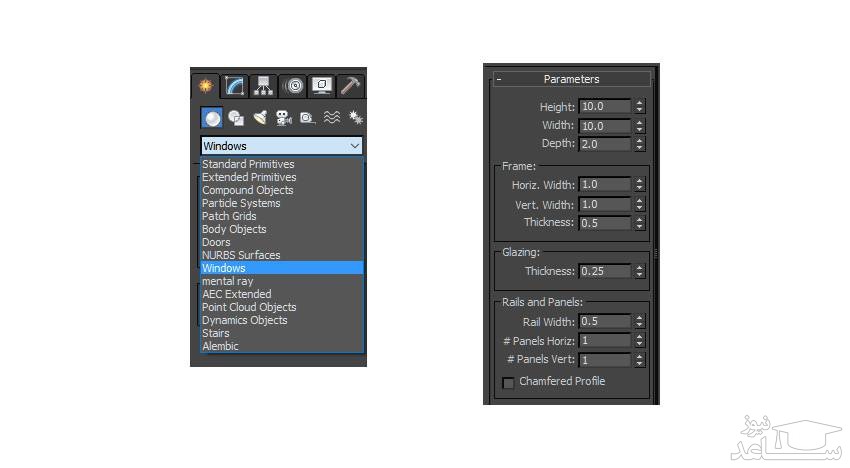
Task: Choose Doors from the category list
Action: click(x=216, y=242)
